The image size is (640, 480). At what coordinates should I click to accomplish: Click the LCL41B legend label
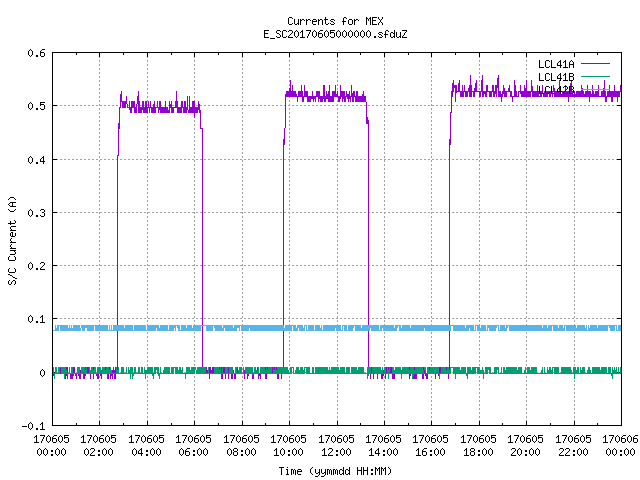point(556,77)
